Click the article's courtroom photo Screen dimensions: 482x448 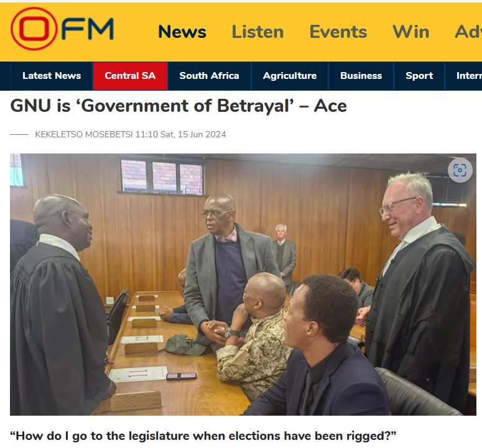(x=243, y=285)
